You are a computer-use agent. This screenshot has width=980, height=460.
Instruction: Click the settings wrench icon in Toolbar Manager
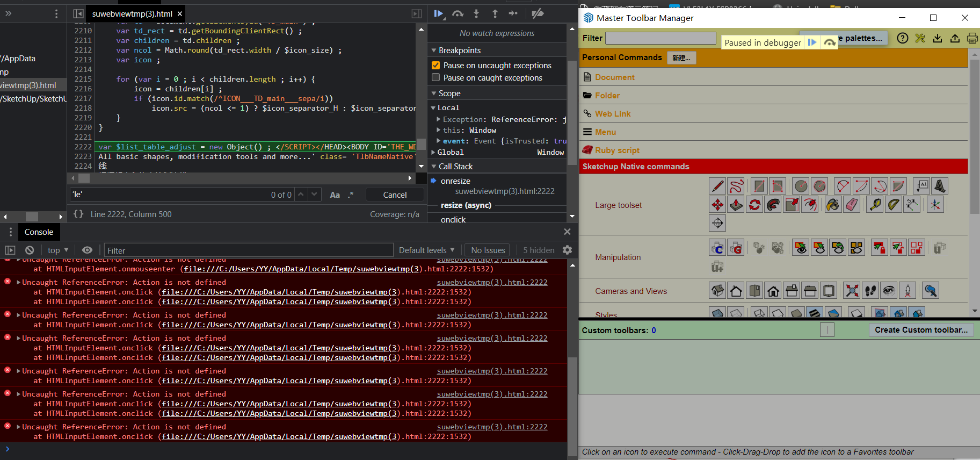point(920,38)
